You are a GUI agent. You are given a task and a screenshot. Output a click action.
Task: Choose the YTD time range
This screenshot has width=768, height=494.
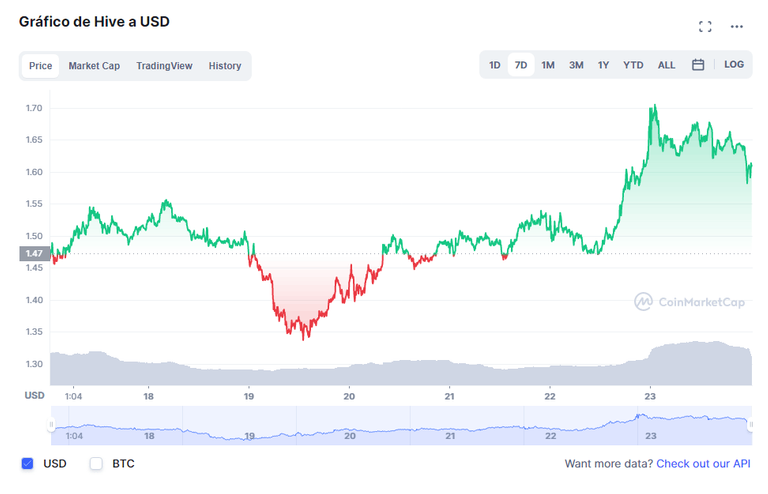633,65
